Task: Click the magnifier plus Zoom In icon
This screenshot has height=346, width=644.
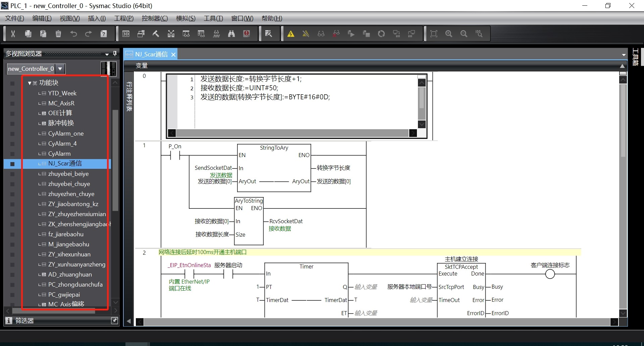Action: (x=449, y=34)
